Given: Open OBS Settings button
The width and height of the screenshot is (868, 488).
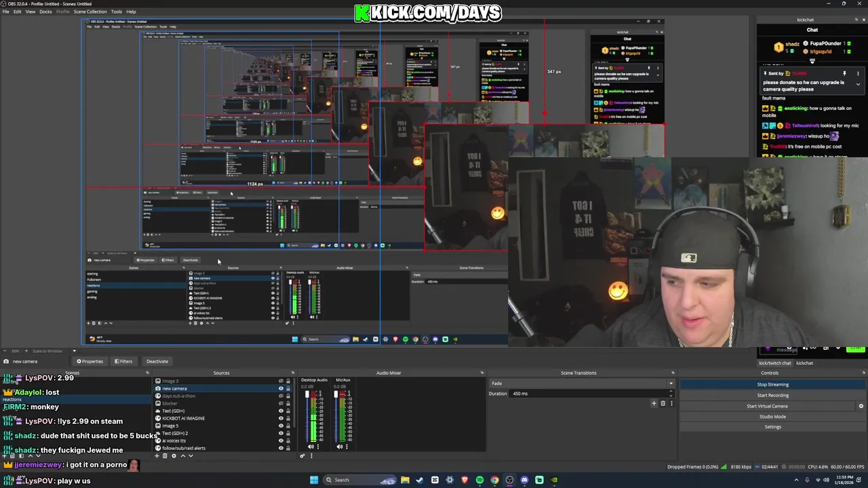Looking at the screenshot, I should [772, 427].
